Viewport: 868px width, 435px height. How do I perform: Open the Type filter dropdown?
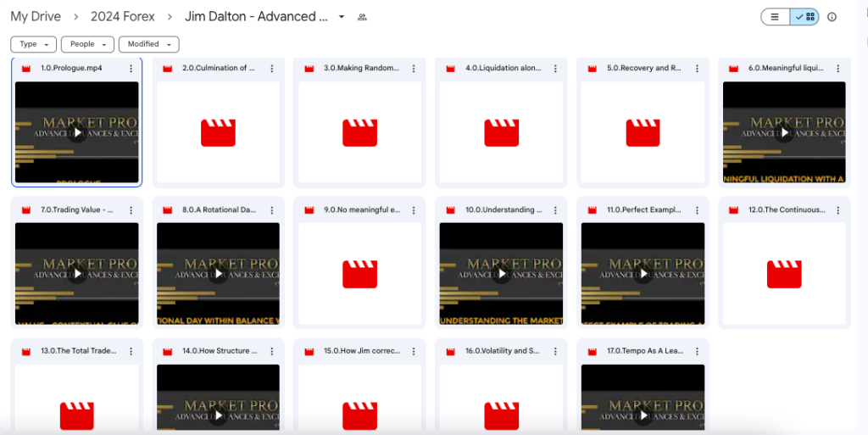point(33,44)
